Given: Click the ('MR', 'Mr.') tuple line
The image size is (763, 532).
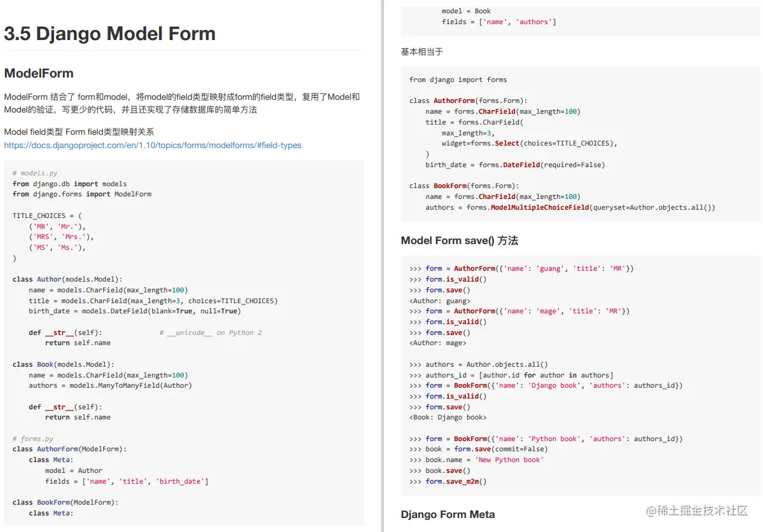Looking at the screenshot, I should click(x=57, y=226).
